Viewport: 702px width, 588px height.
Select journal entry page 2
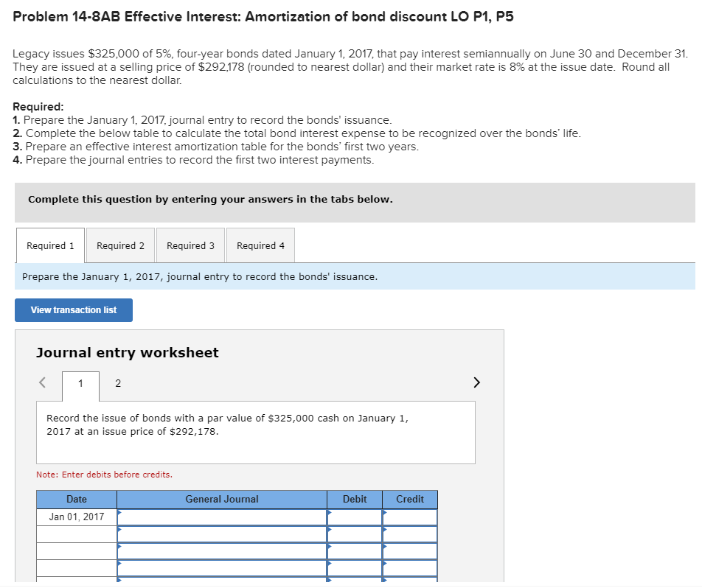click(117, 383)
